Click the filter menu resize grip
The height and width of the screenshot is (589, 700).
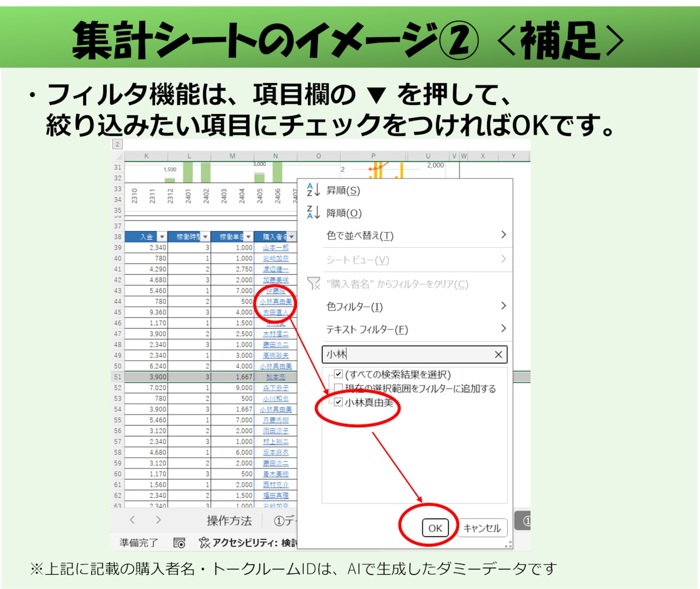point(508,544)
